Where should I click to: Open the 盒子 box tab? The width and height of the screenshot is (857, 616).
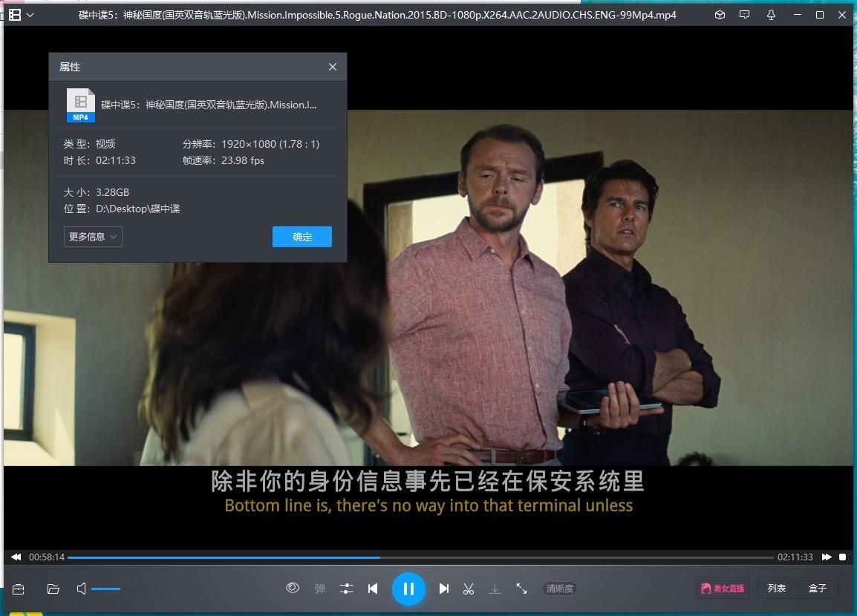[x=818, y=589]
